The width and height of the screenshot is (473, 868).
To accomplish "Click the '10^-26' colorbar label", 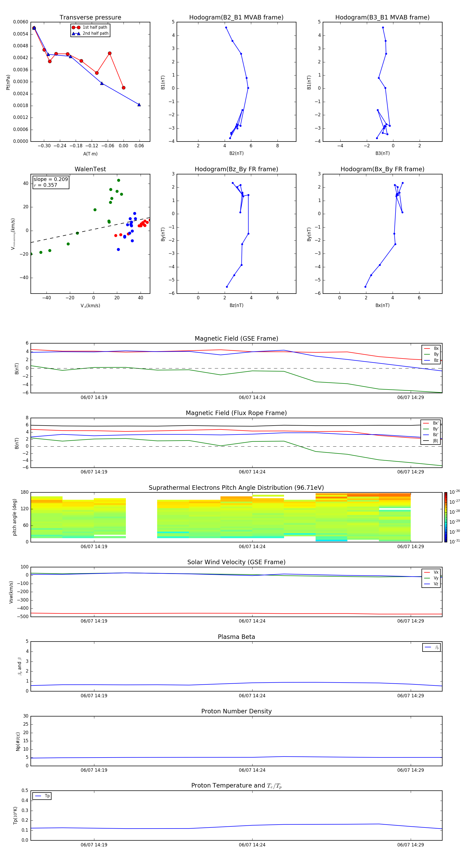I will (455, 492).
